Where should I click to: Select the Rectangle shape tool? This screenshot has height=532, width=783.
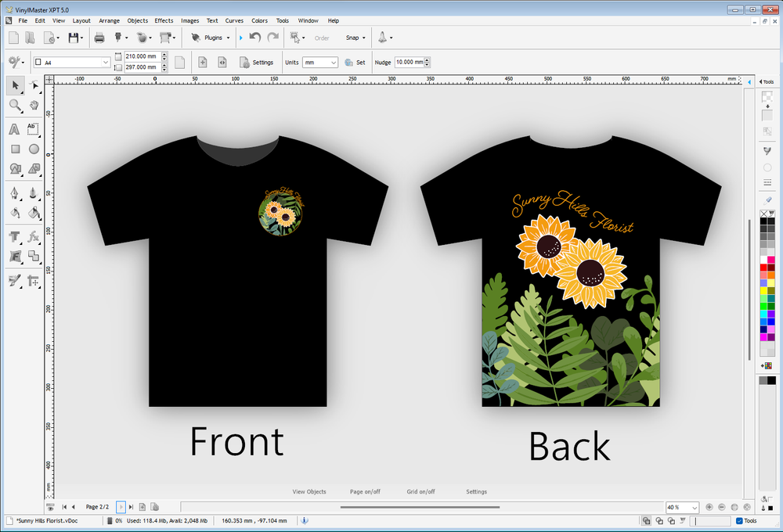[15, 149]
